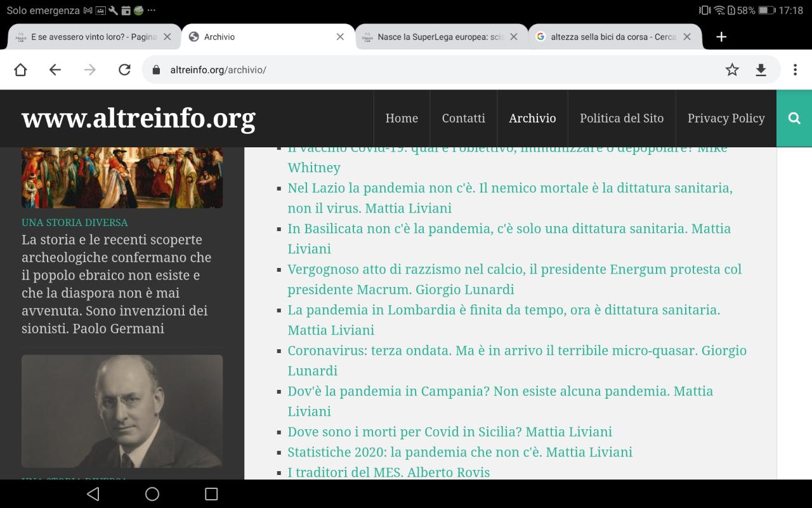Open 'Vergognoso atto di razzismo nel calcio' article
Screen dimensions: 812x508
coord(514,279)
